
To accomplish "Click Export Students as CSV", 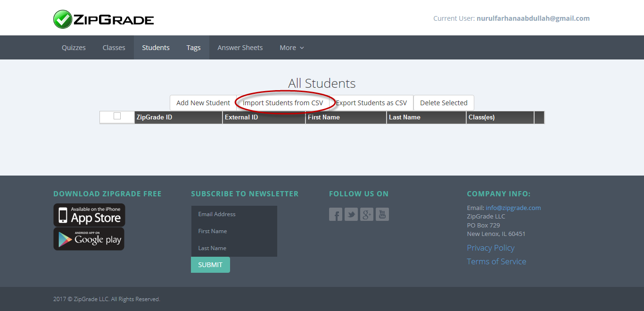I will [372, 103].
